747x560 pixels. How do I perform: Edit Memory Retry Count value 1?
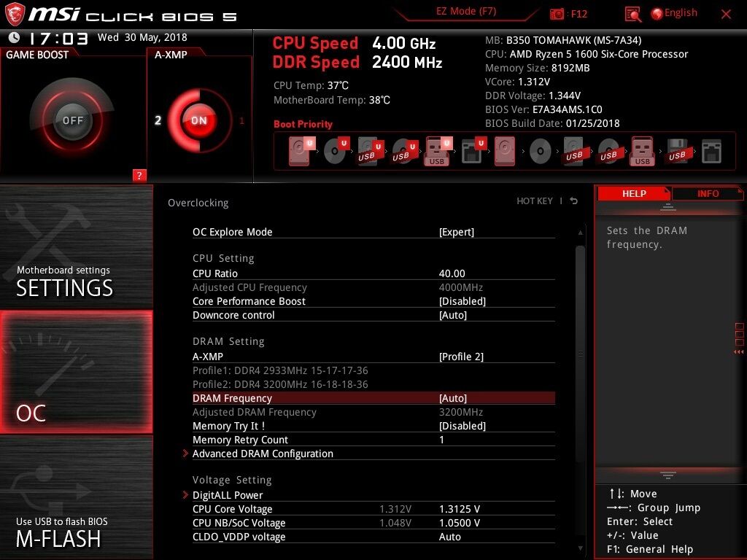click(441, 440)
